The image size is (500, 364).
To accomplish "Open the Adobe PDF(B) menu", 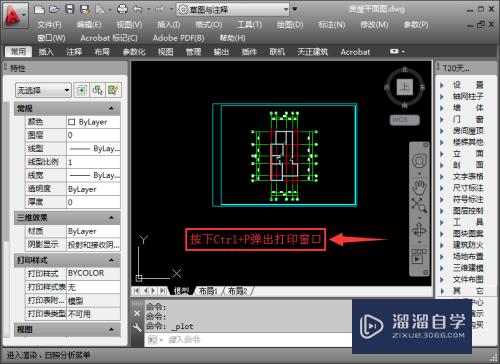I will click(179, 38).
